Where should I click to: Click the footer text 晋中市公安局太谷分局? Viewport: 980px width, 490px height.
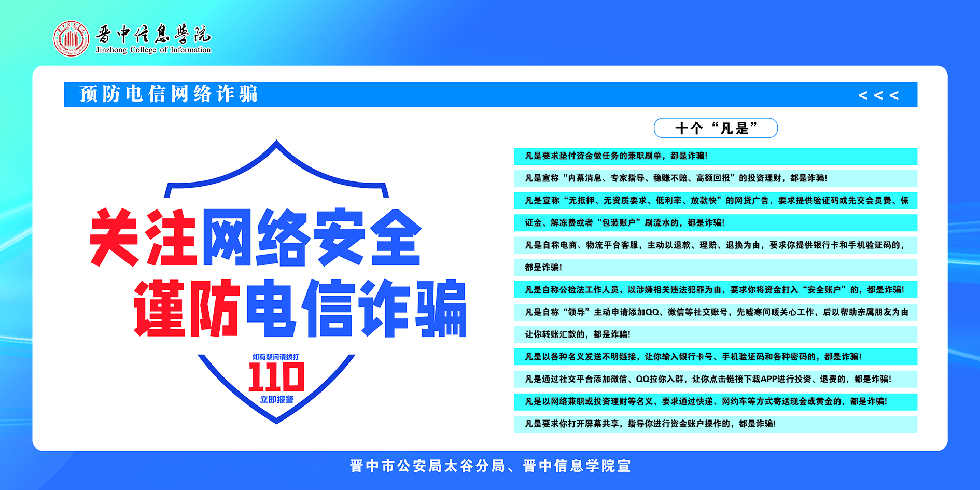coord(427,466)
